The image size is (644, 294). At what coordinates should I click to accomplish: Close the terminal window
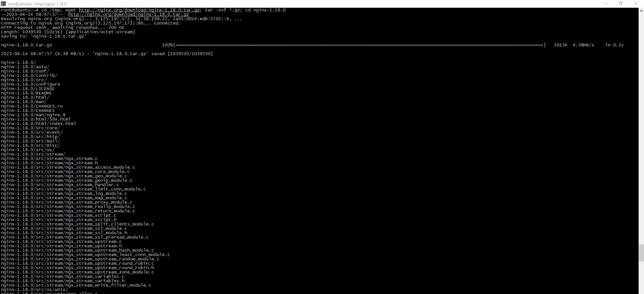pyautogui.click(x=636, y=4)
